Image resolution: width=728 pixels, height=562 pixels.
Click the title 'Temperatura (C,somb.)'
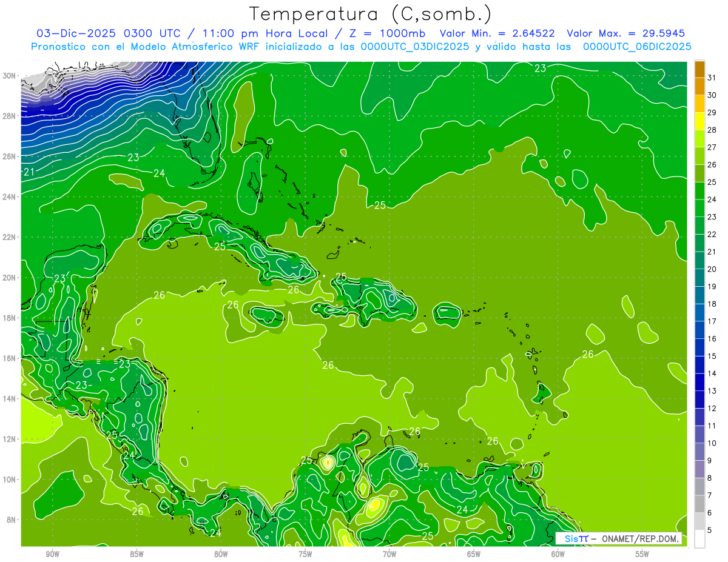(x=370, y=13)
